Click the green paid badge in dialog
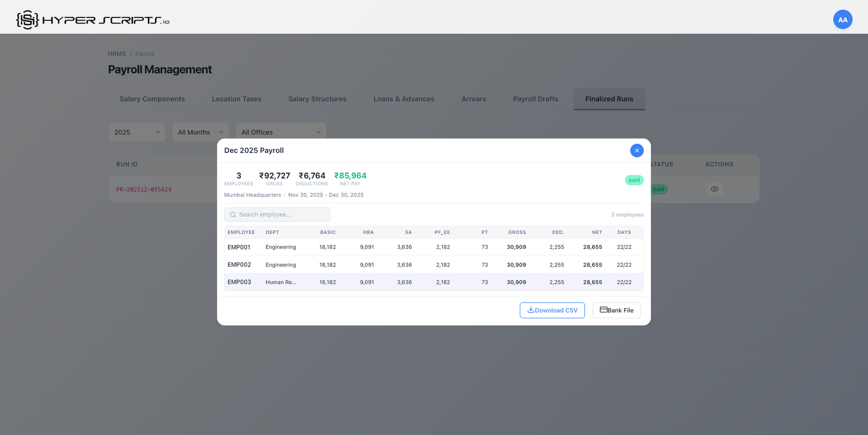 634,180
